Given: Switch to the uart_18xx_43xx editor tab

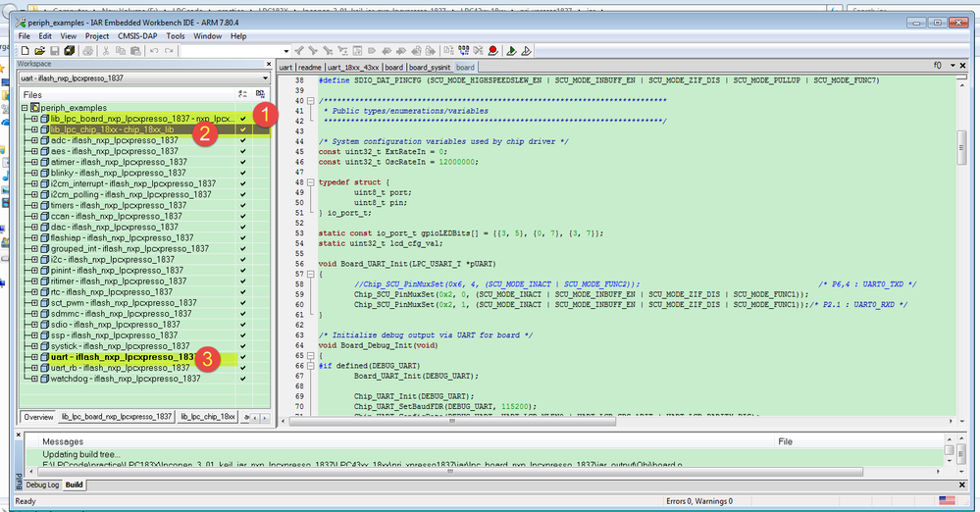Looking at the screenshot, I should click(353, 67).
